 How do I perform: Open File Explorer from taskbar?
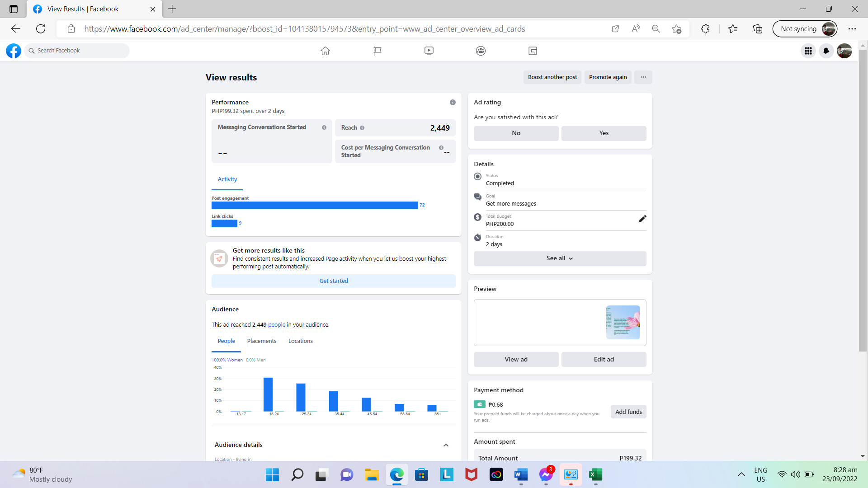(372, 474)
